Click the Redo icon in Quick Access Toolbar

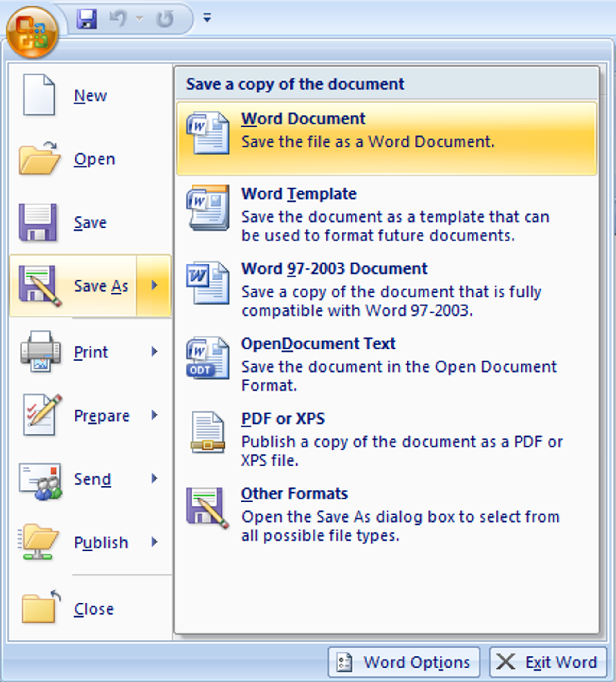point(165,18)
